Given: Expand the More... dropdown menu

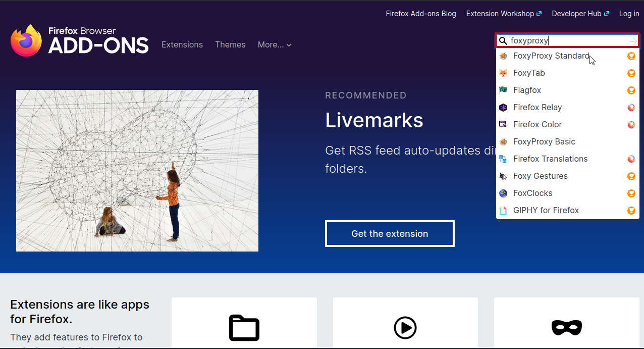Looking at the screenshot, I should coord(275,45).
